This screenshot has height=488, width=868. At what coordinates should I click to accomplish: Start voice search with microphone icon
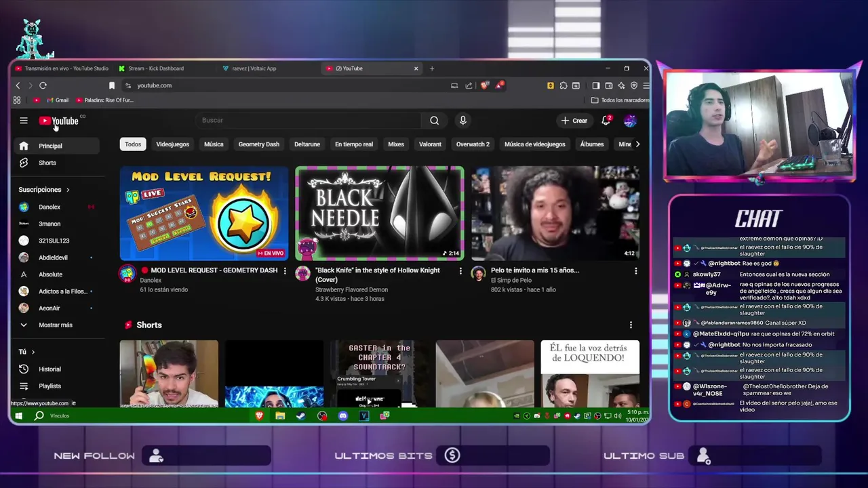click(462, 121)
